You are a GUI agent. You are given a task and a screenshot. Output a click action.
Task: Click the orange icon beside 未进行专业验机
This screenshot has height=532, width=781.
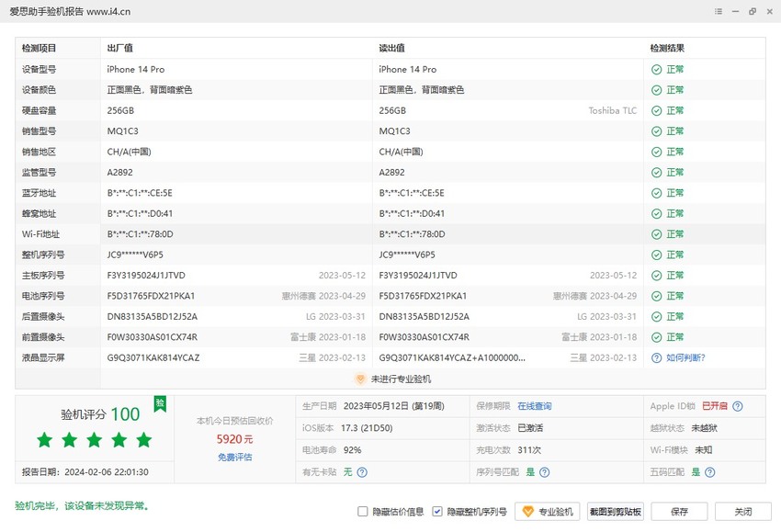coord(360,379)
